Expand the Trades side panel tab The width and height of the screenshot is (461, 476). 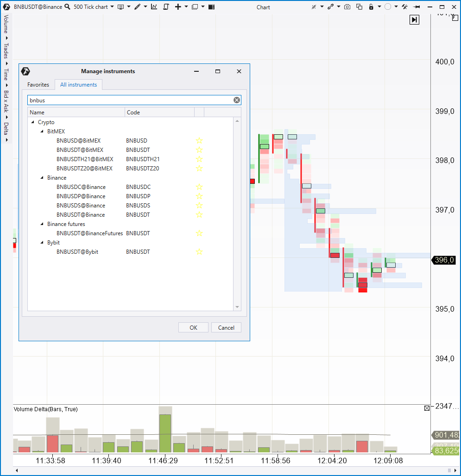pos(6,54)
